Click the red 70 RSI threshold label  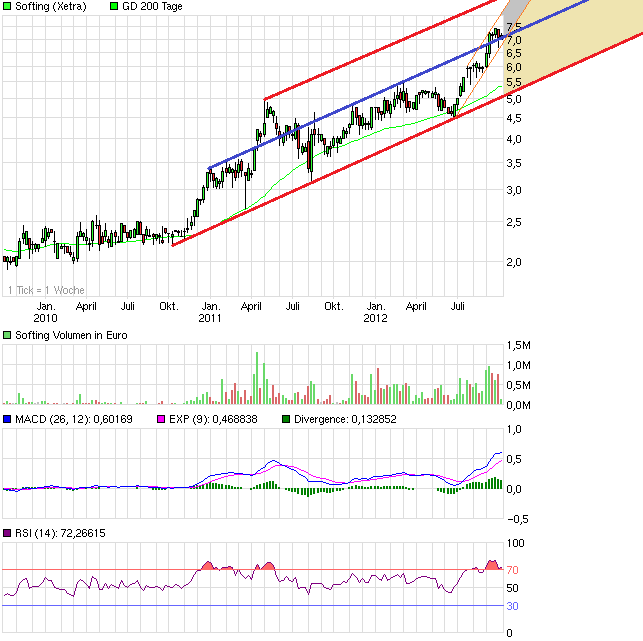(511, 570)
